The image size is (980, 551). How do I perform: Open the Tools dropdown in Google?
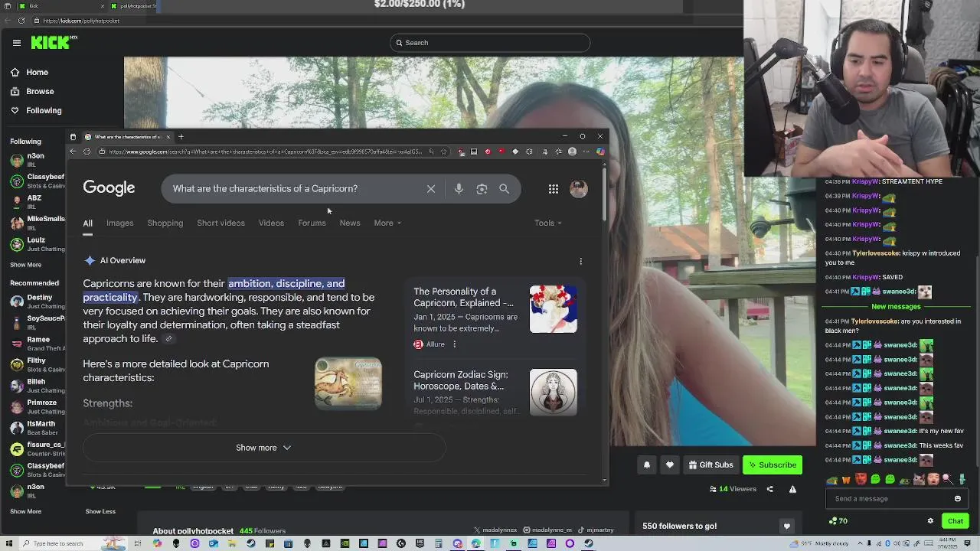point(548,223)
